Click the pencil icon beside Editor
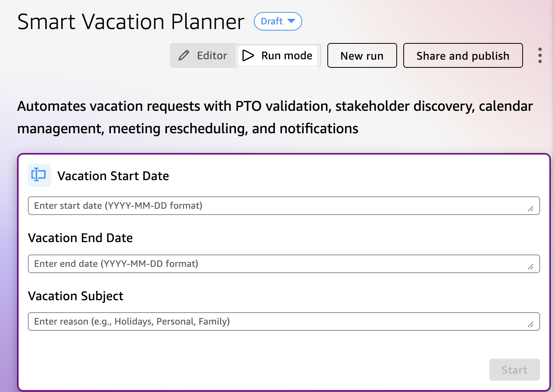Image resolution: width=554 pixels, height=392 pixels. tap(184, 55)
